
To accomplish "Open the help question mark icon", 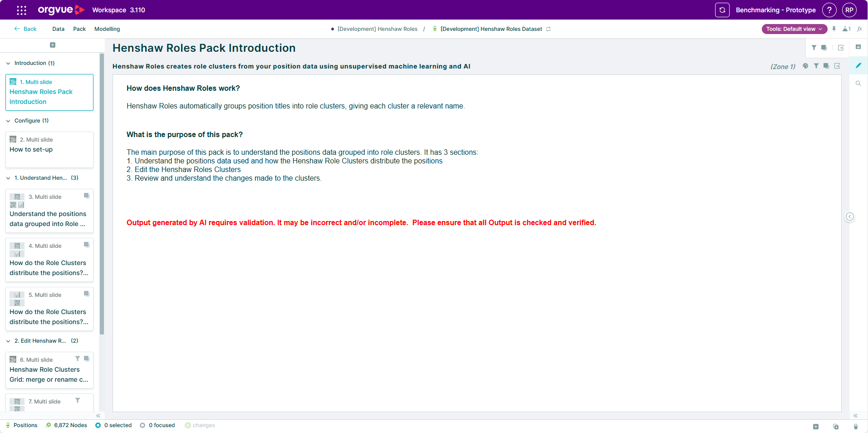I will click(x=829, y=10).
